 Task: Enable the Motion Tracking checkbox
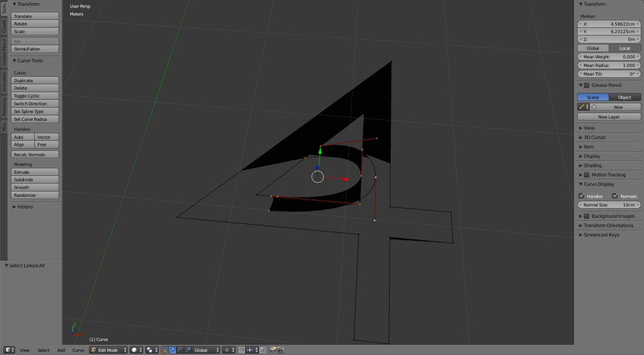coord(587,175)
